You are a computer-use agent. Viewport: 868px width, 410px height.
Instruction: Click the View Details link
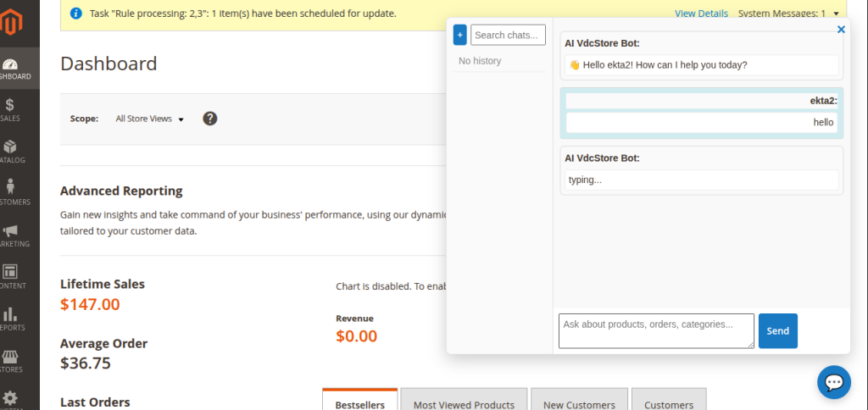coord(701,14)
